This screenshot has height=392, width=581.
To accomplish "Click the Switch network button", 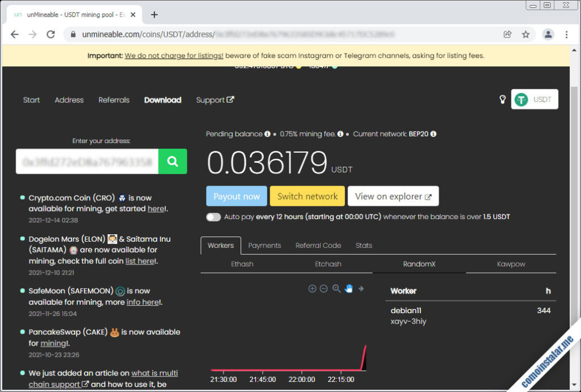I will click(307, 196).
